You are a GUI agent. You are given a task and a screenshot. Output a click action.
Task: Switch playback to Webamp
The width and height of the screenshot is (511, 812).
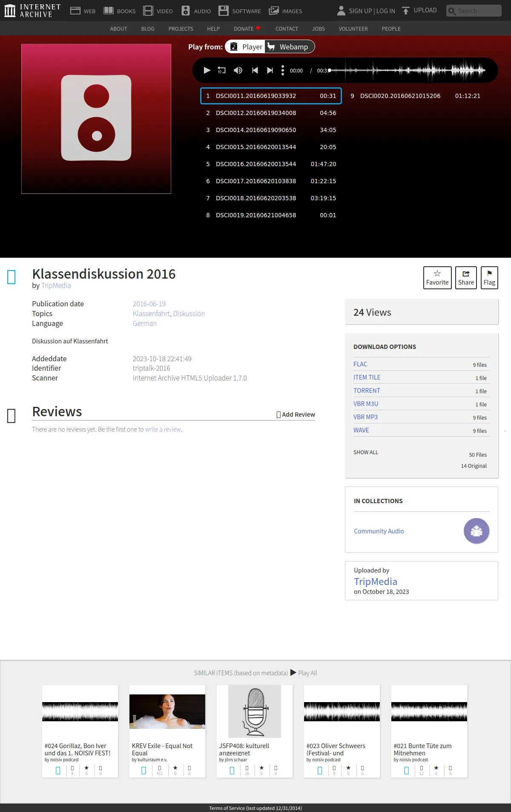[290, 47]
